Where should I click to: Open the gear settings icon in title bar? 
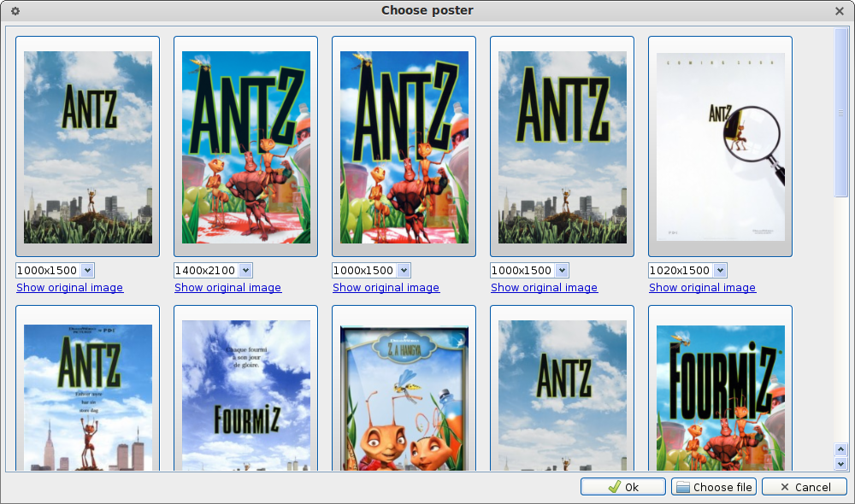tap(15, 11)
